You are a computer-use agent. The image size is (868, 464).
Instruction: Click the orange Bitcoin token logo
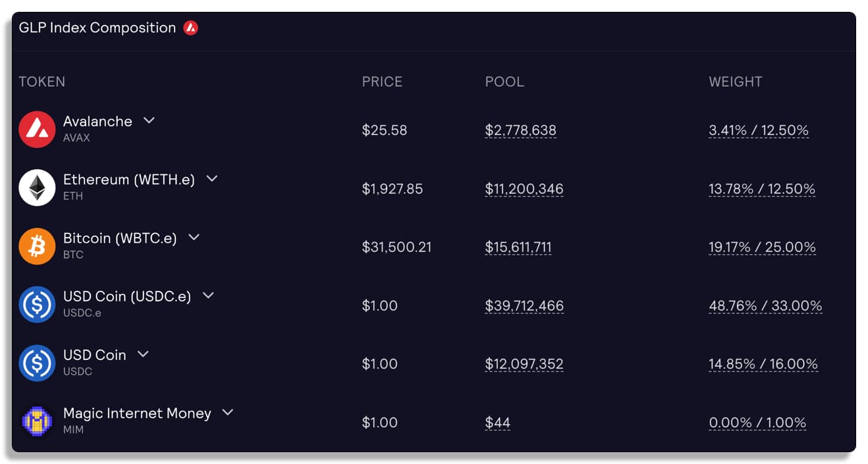pyautogui.click(x=37, y=247)
